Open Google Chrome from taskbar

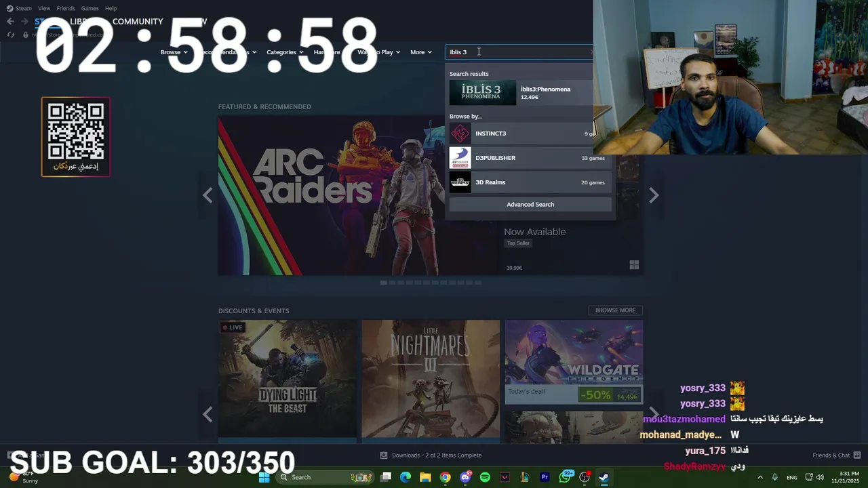pyautogui.click(x=445, y=477)
